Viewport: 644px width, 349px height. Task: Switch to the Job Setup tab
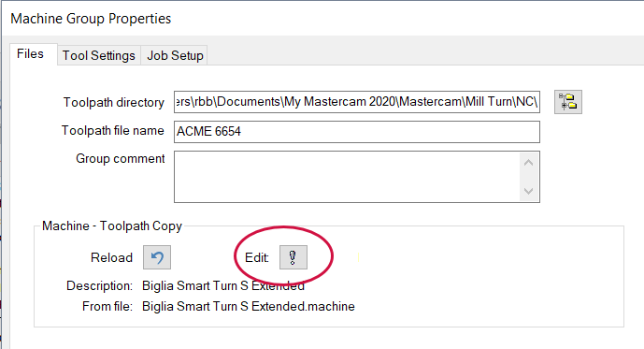pyautogui.click(x=175, y=55)
